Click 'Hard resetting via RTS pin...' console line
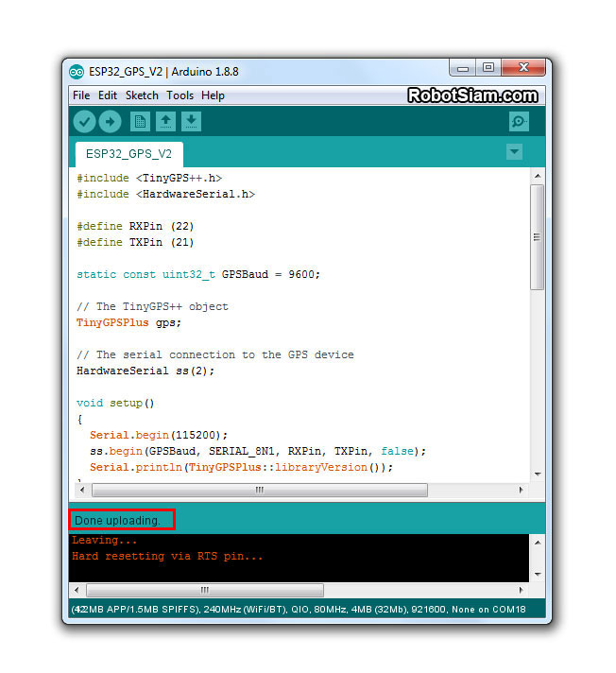The image size is (616, 673). point(167,557)
